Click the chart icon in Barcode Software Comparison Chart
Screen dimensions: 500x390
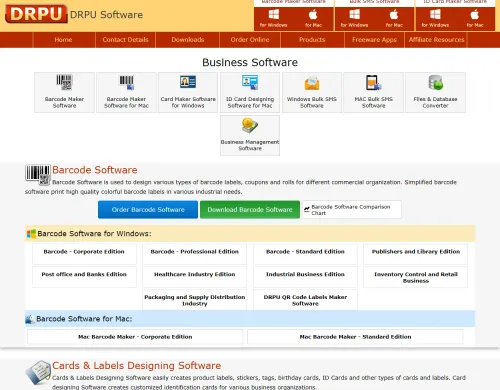307,210
